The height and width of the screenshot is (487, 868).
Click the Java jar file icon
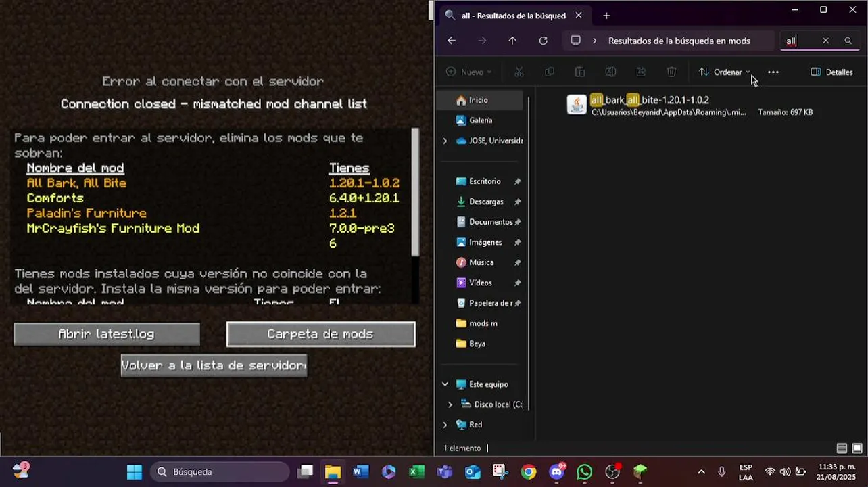[577, 105]
